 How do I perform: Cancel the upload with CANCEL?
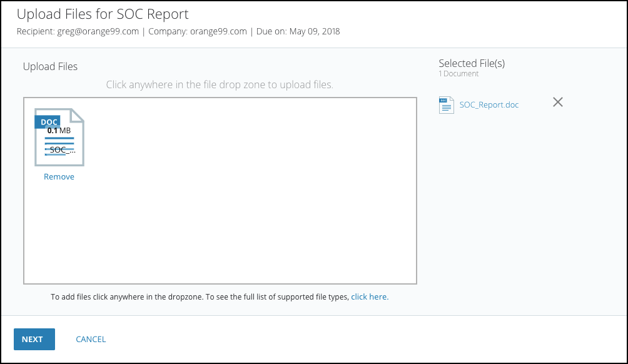coord(91,339)
